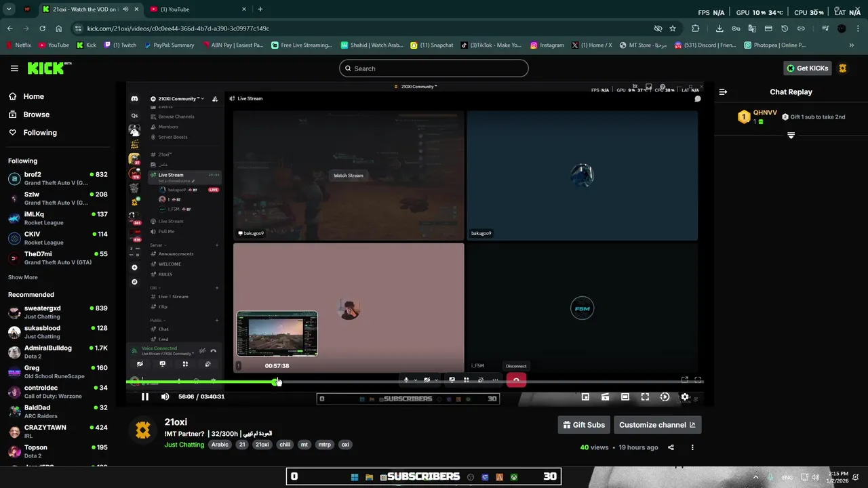Open playback speed control icon
Screen dimensions: 868x488
click(x=665, y=397)
